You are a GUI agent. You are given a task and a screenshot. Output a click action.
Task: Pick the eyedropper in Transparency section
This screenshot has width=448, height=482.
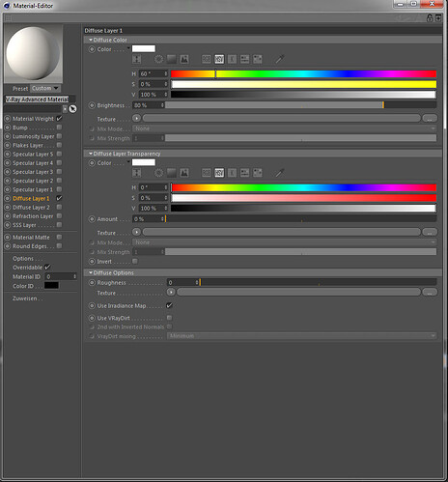coord(280,173)
